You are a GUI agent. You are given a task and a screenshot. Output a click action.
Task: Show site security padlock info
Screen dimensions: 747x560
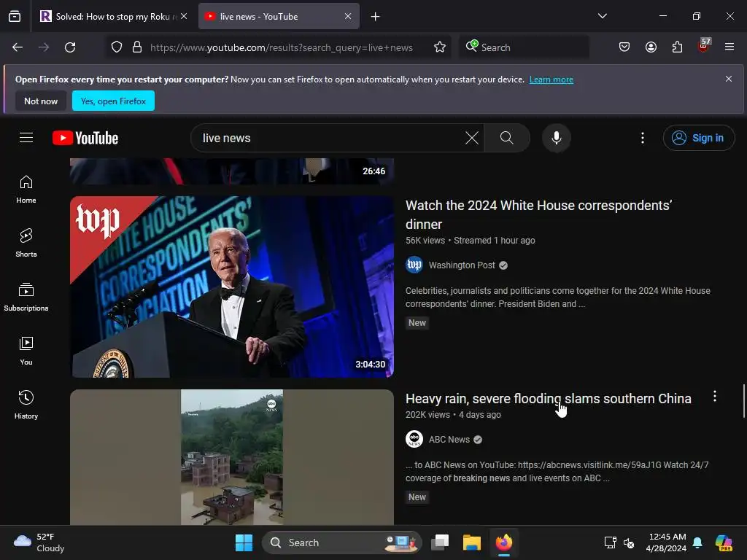pos(137,47)
